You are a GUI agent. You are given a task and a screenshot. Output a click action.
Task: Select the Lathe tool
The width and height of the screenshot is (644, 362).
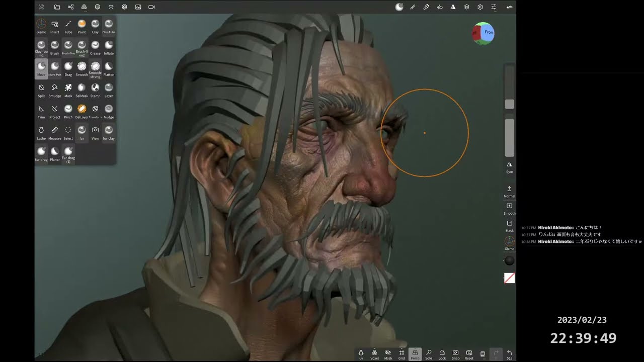(41, 132)
